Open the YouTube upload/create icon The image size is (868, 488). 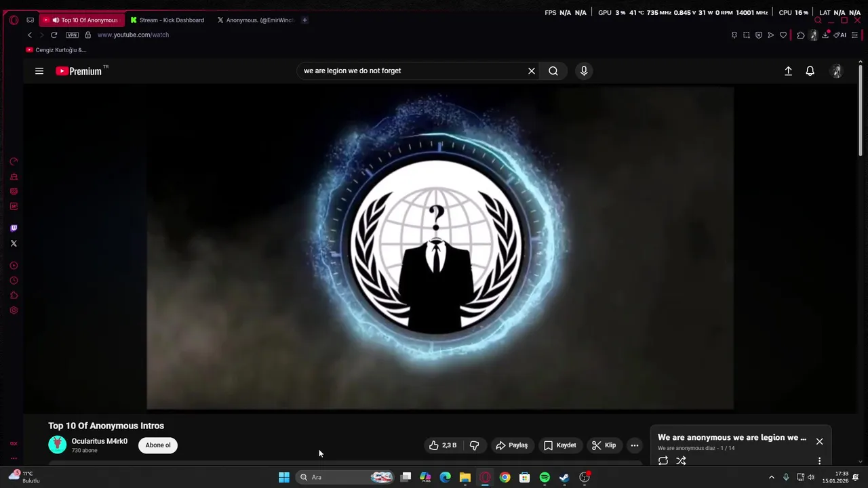coord(788,71)
